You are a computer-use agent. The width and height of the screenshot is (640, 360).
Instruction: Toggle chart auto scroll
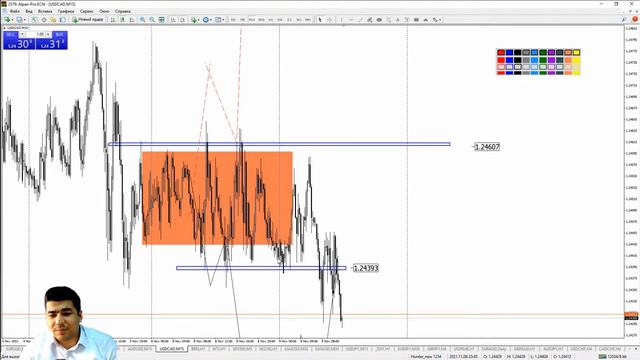coord(173,20)
